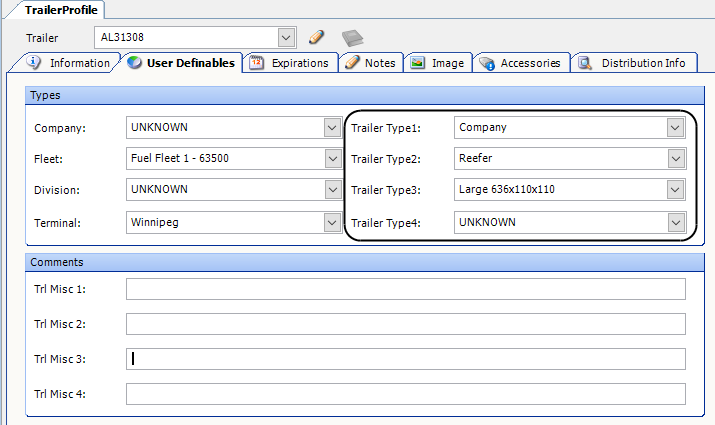Image resolution: width=715 pixels, height=425 pixels.
Task: Expand the Fleet dropdown arrow
Action: 332,159
